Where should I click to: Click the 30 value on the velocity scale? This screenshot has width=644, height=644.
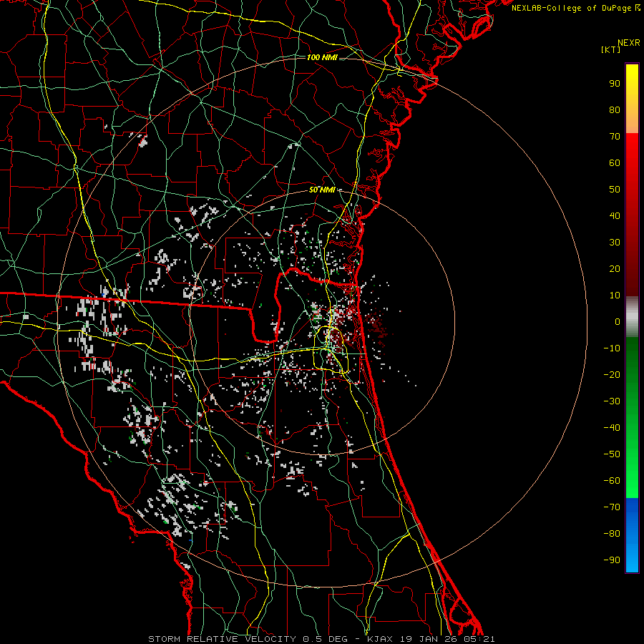pyautogui.click(x=615, y=243)
